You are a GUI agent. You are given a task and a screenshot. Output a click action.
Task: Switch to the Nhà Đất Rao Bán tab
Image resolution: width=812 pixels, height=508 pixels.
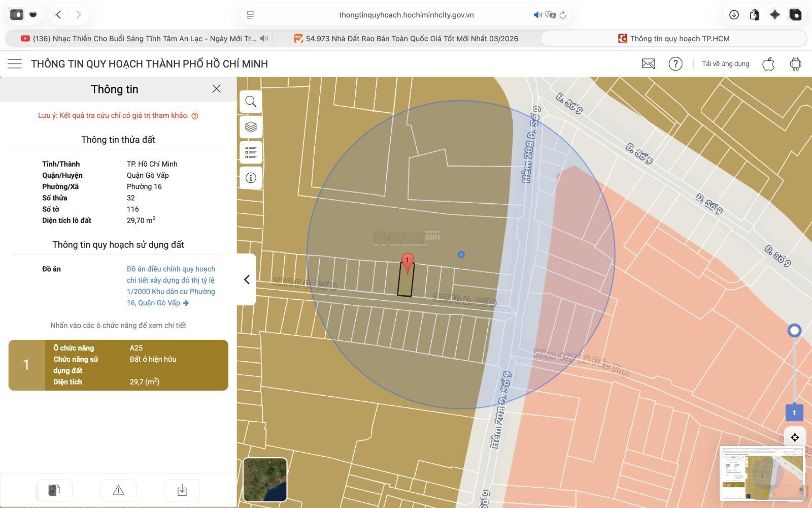click(406, 39)
